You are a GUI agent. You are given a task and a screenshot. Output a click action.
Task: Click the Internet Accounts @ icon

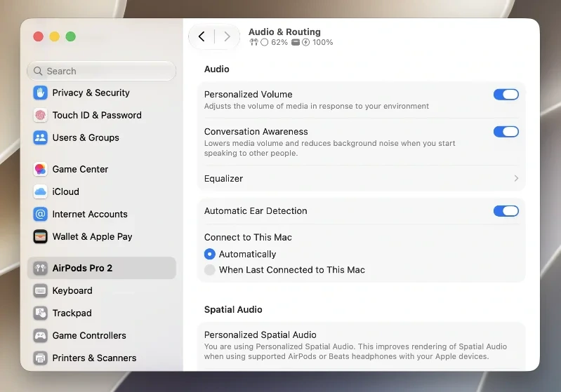point(41,214)
